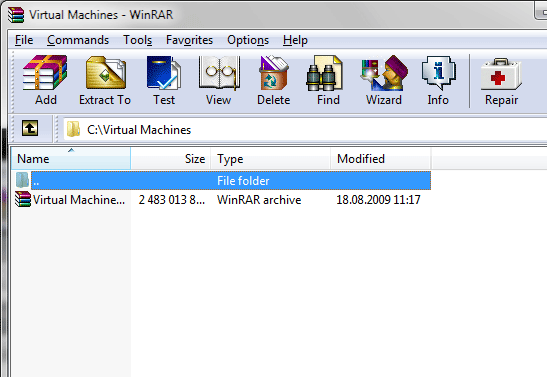Viewport: 547px width, 377px height.
Task: Select the Virtual Machine... archive name
Action: [79, 200]
